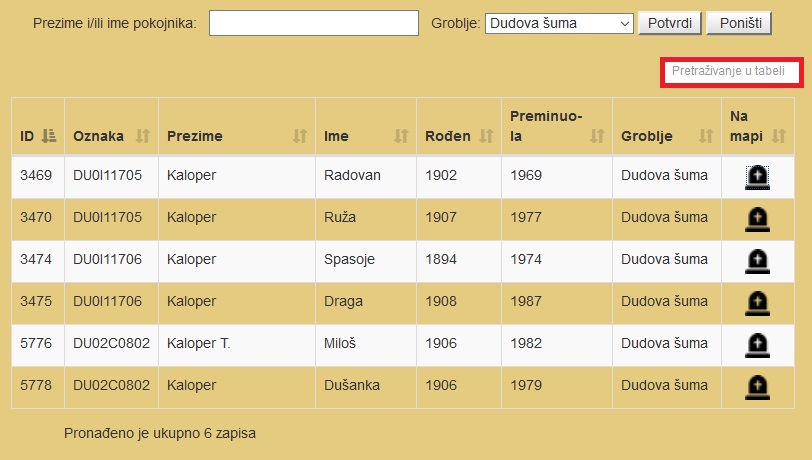
Task: Sort table by ID column icon
Action: tap(49, 136)
